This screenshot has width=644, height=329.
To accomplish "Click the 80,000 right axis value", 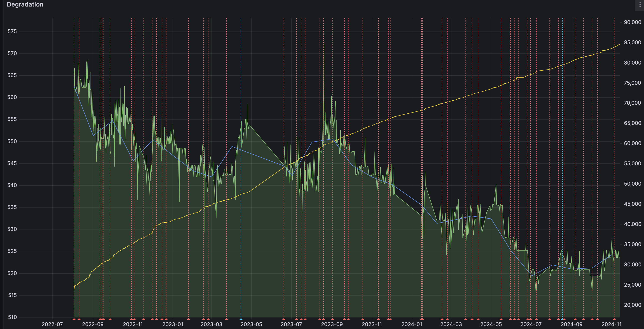I will coord(632,63).
